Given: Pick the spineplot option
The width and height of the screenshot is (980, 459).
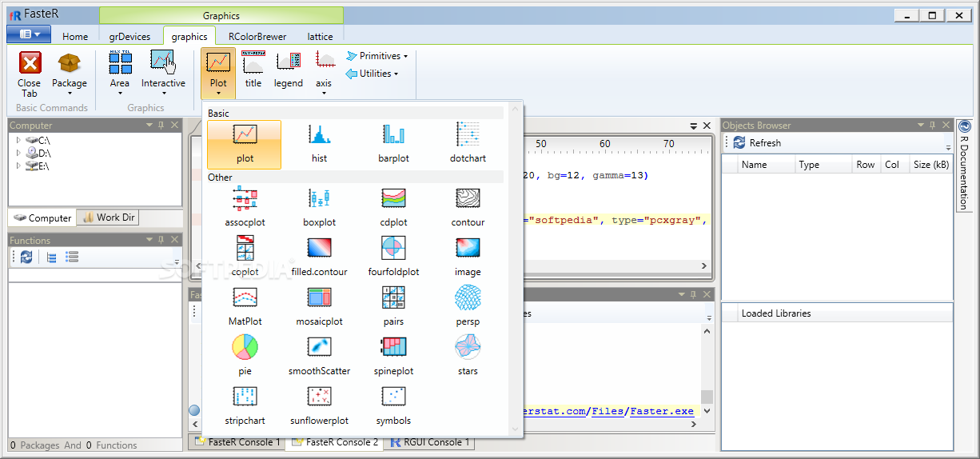Looking at the screenshot, I should (x=393, y=357).
